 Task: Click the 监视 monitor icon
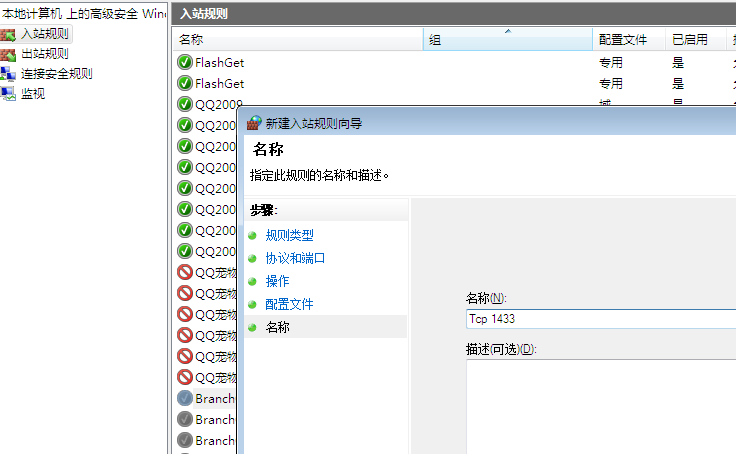tap(8, 94)
